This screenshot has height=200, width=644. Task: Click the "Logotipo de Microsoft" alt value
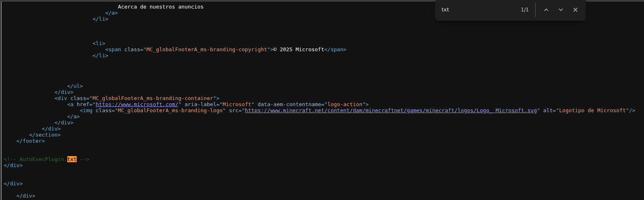pos(592,111)
